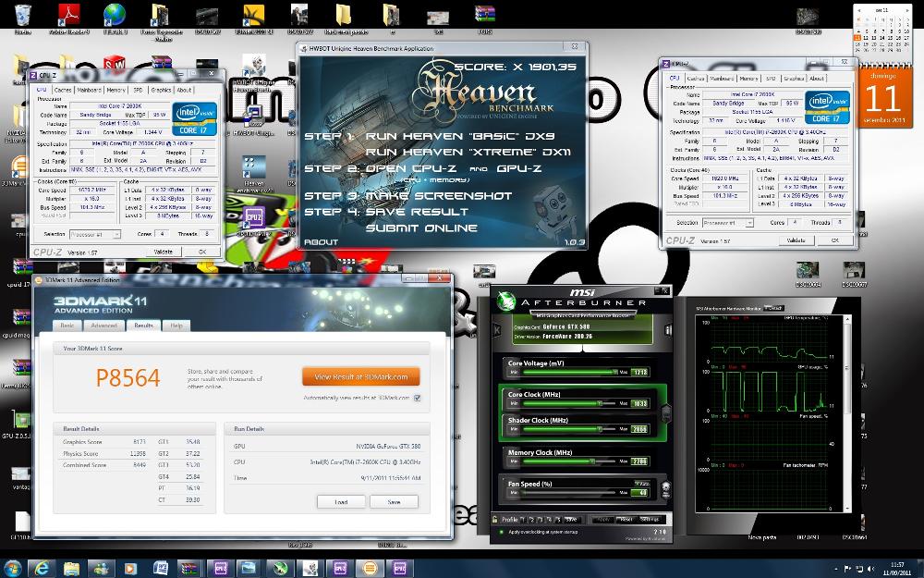Open the Adobe Reader 9 desktop shortcut
The image size is (924, 578).
click(x=69, y=17)
